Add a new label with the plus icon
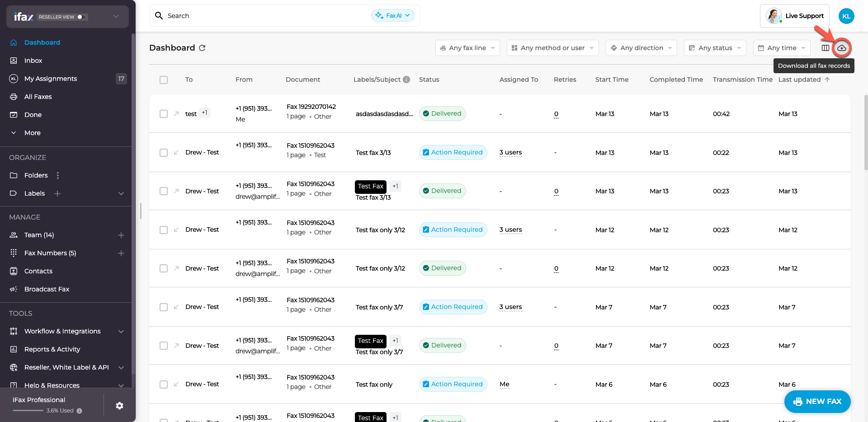This screenshot has height=422, width=868. click(x=57, y=193)
